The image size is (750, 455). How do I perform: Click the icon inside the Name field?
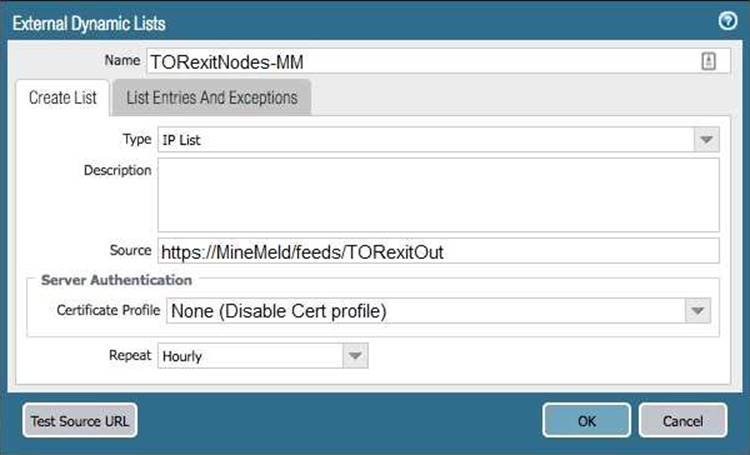coord(708,61)
